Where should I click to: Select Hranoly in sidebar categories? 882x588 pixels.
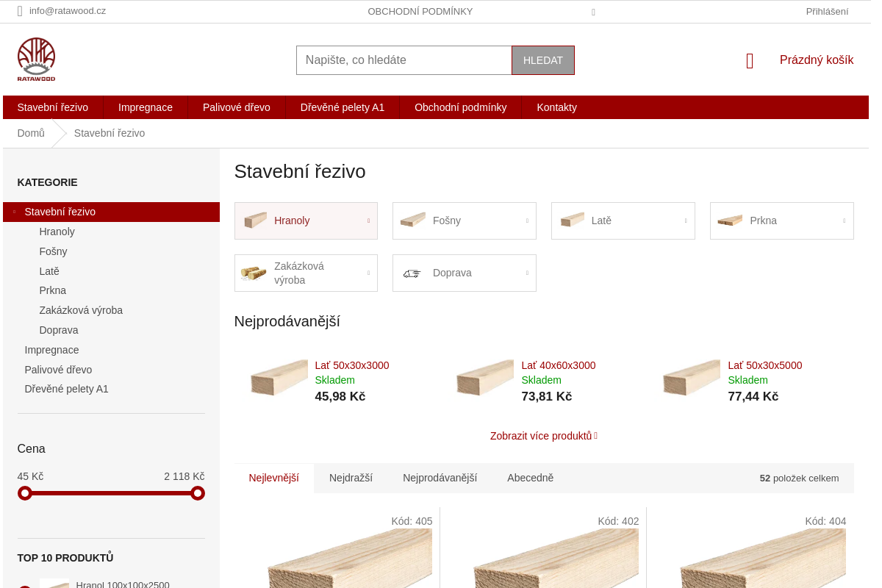click(57, 232)
